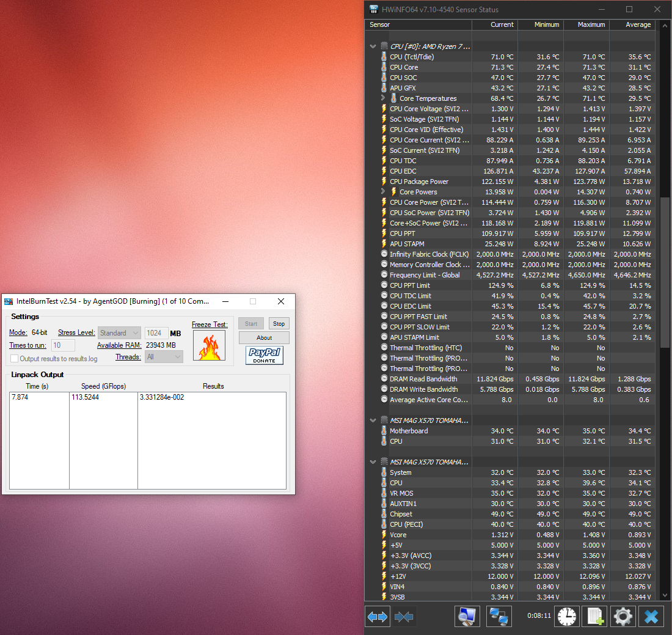
Task: Click the scroll-up arrow in HWiNFO sensor list
Action: [x=665, y=25]
